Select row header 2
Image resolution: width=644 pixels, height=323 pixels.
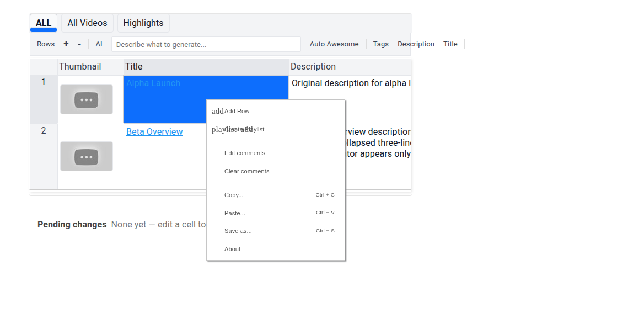pyautogui.click(x=44, y=157)
